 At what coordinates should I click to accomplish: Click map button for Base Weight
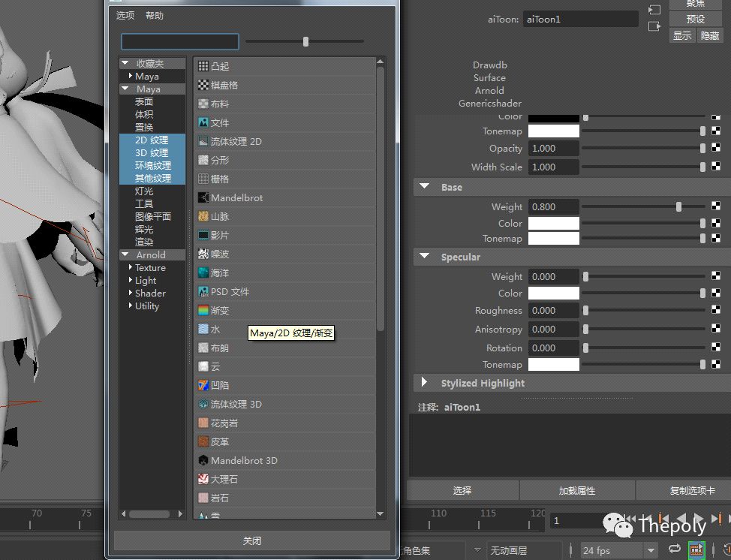[x=716, y=206]
